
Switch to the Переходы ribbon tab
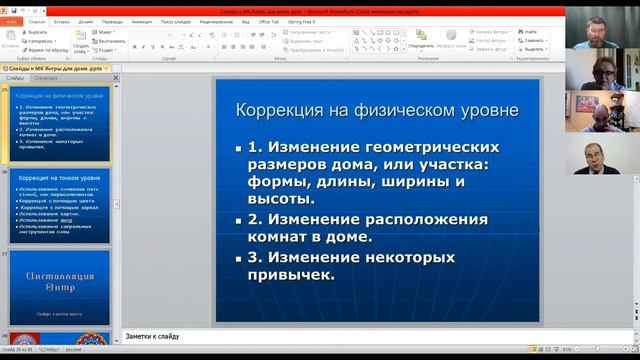click(x=112, y=22)
